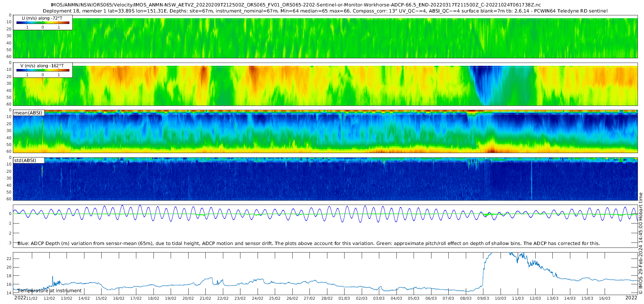Click the 11/02 date tick label

pyautogui.click(x=32, y=298)
